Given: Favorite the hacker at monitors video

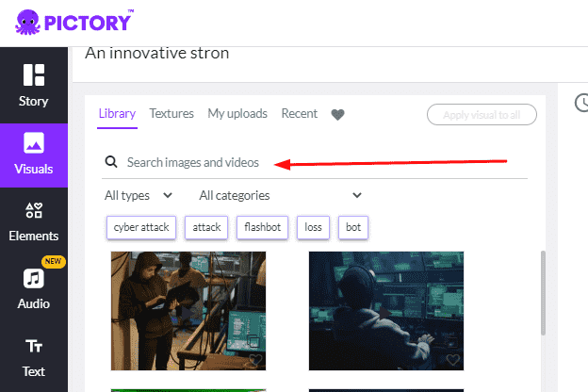Looking at the screenshot, I should [x=453, y=360].
